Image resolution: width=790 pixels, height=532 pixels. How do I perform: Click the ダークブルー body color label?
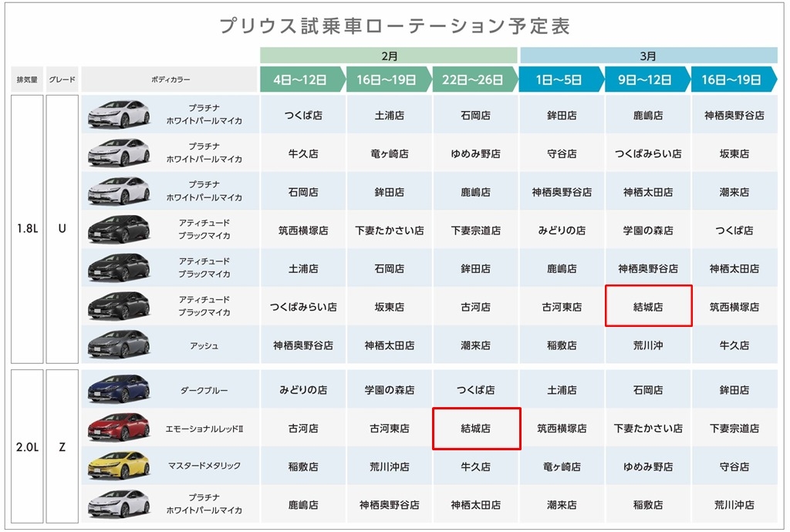coord(204,390)
